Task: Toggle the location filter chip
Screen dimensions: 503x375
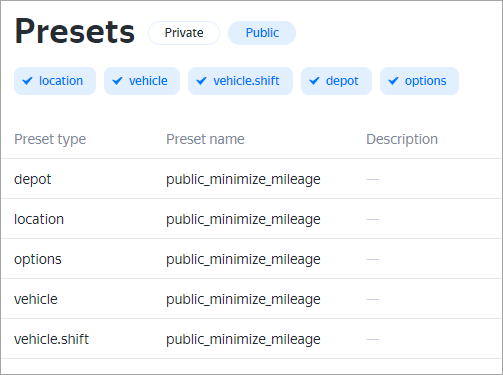Action: 55,81
